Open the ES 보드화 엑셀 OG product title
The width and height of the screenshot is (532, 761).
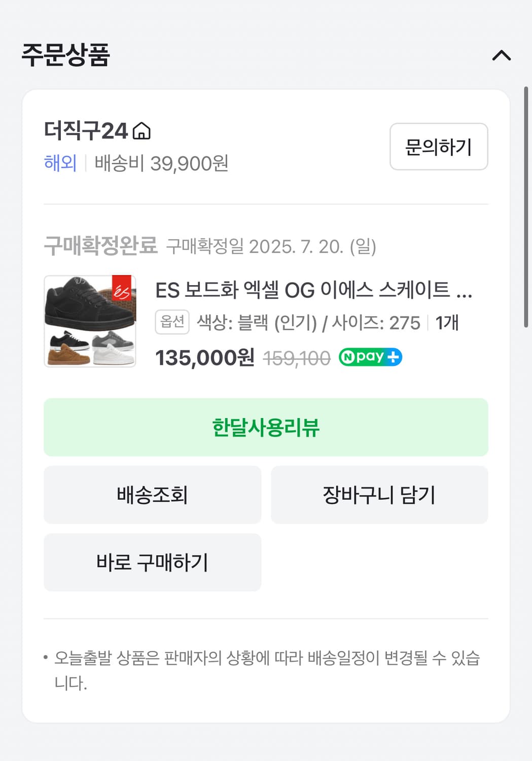(x=313, y=290)
